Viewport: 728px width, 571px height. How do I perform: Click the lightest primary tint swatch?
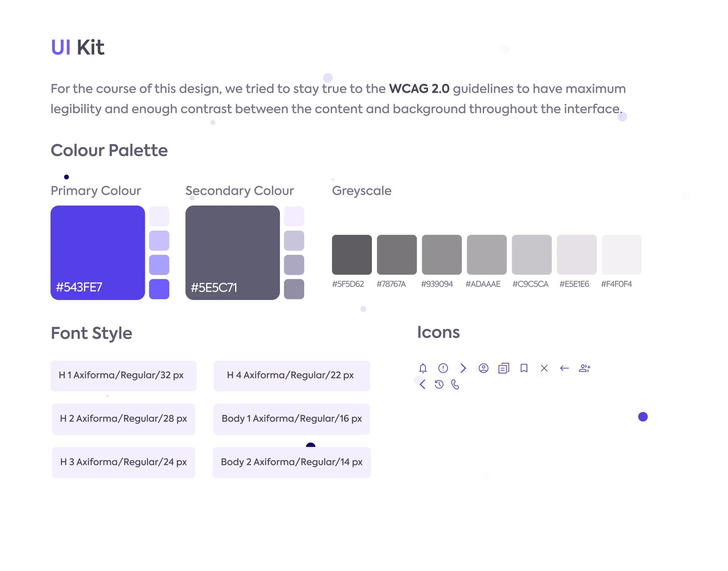(x=159, y=216)
